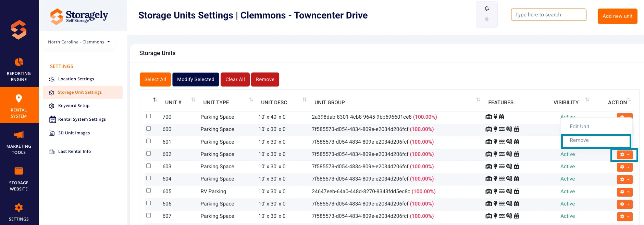Image resolution: width=644 pixels, height=225 pixels.
Task: Click the icon beside Last Rental Info
Action: [52, 152]
